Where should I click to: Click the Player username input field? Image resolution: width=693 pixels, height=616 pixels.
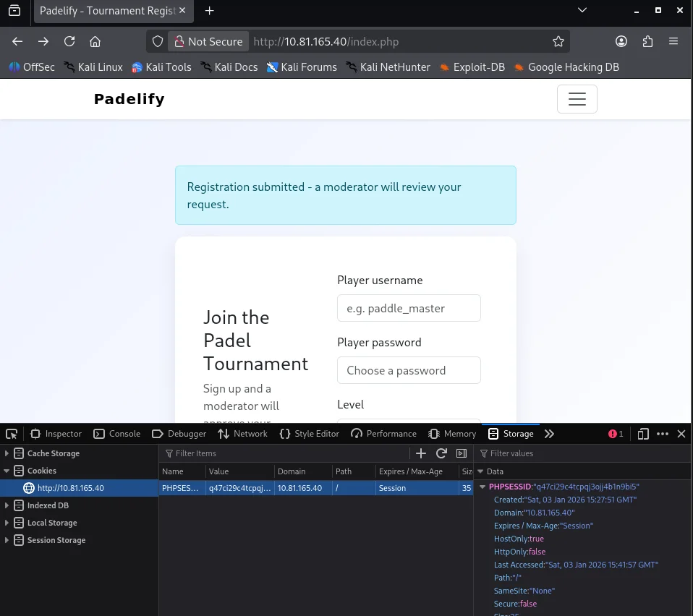pyautogui.click(x=409, y=308)
